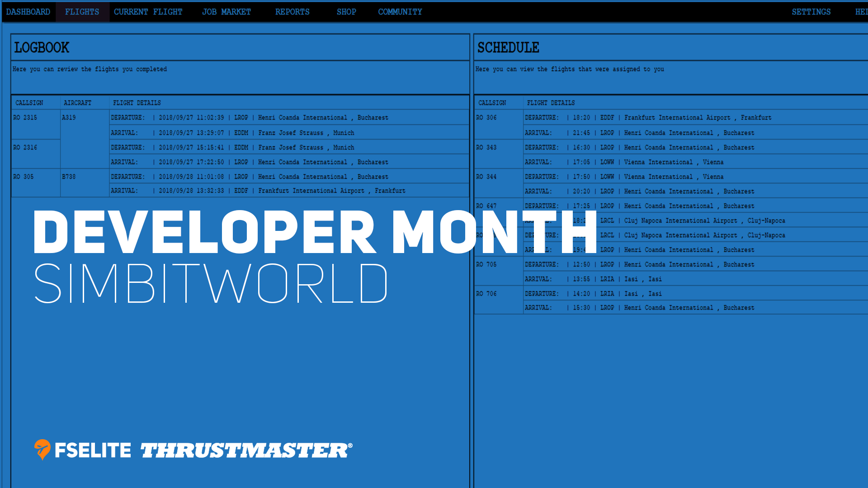Image resolution: width=868 pixels, height=488 pixels.
Task: Click logbook AIRCRAFT column header
Action: click(x=77, y=103)
